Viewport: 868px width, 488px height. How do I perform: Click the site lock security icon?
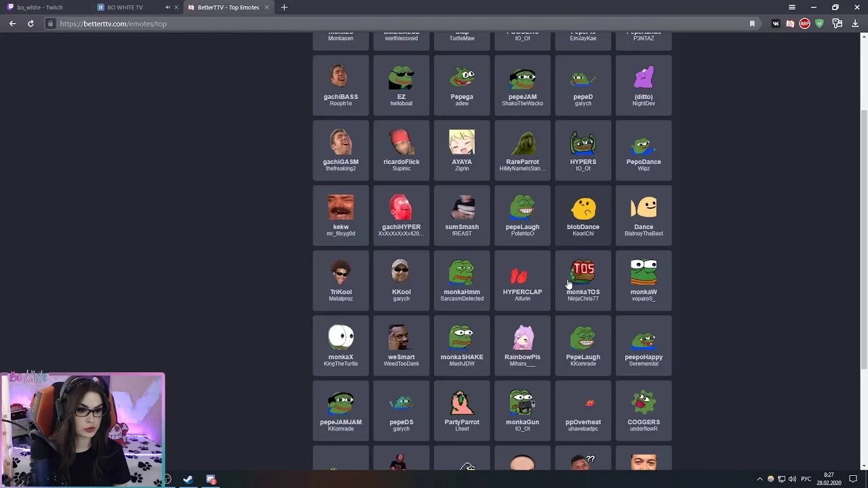[50, 24]
